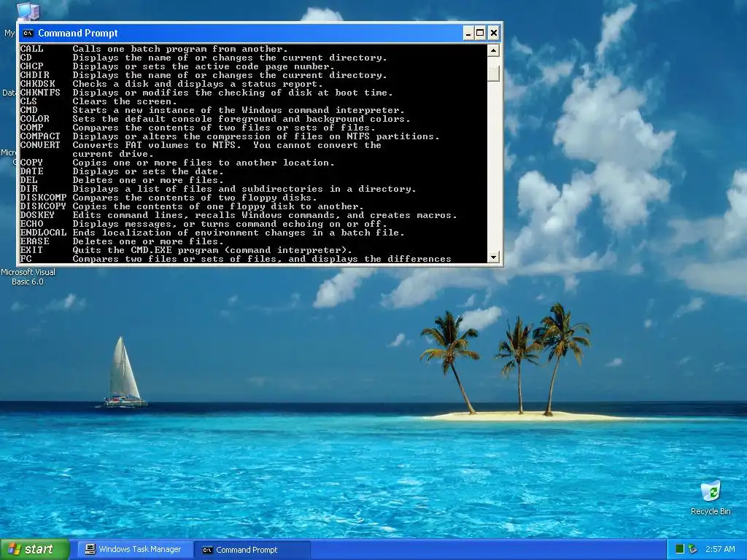Image resolution: width=747 pixels, height=560 pixels.
Task: Click the Command Prompt taskbar button
Action: [x=252, y=550]
